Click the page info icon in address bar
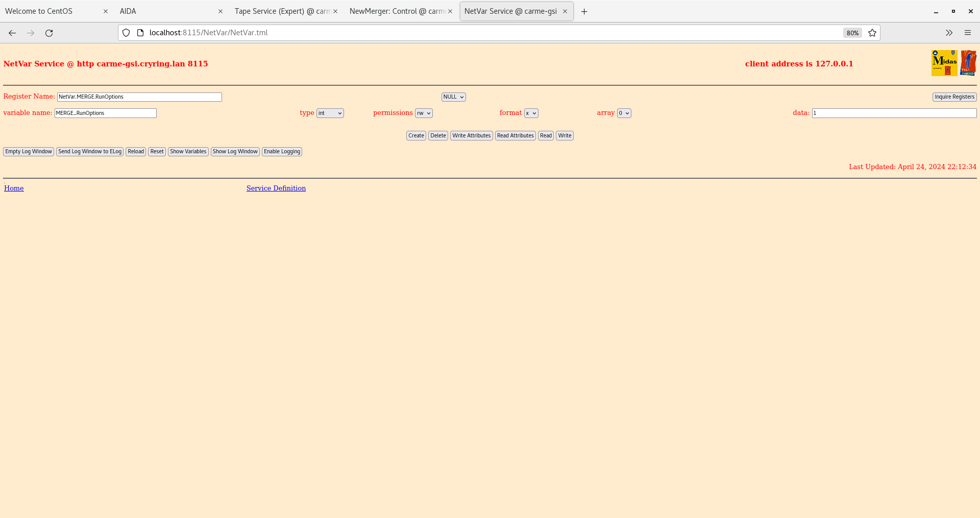Screen dimensions: 980x518 pos(140,33)
